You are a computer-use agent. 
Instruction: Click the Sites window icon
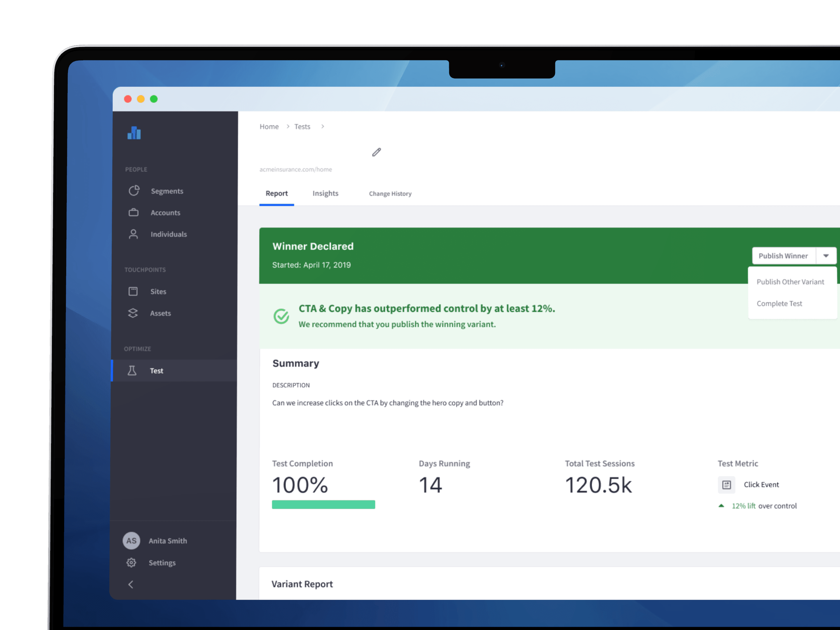click(x=133, y=291)
